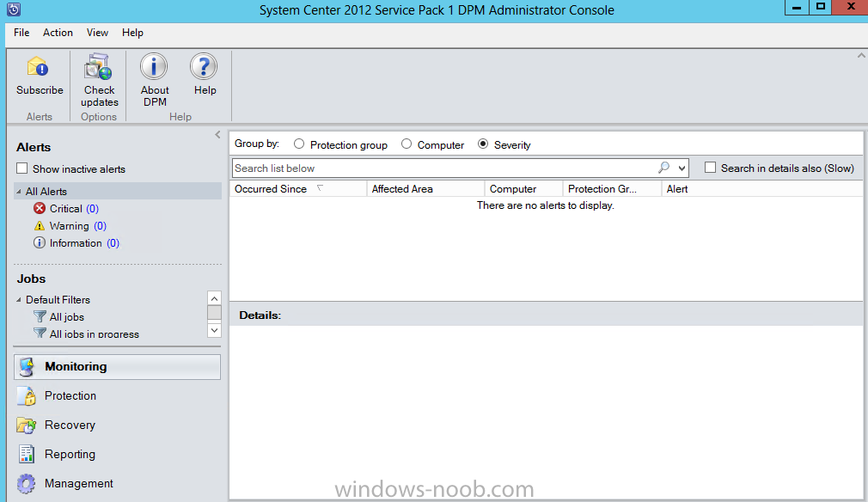The height and width of the screenshot is (502, 868).
Task: Collapse the left navigation pane arrow
Action: (x=217, y=134)
